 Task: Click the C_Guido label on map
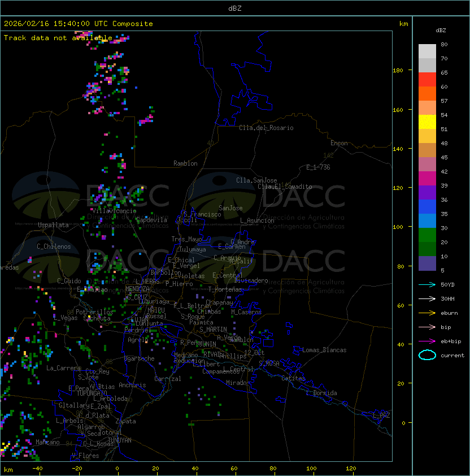(69, 281)
